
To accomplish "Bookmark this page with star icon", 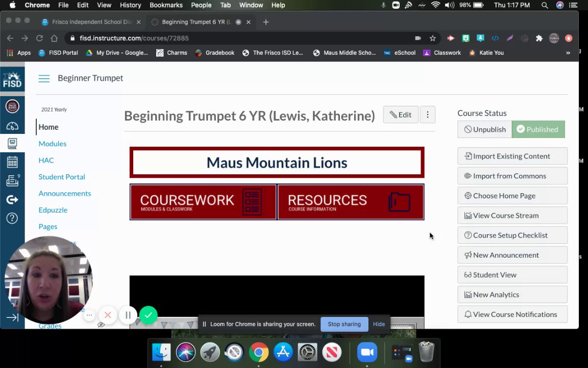I will coord(432,38).
